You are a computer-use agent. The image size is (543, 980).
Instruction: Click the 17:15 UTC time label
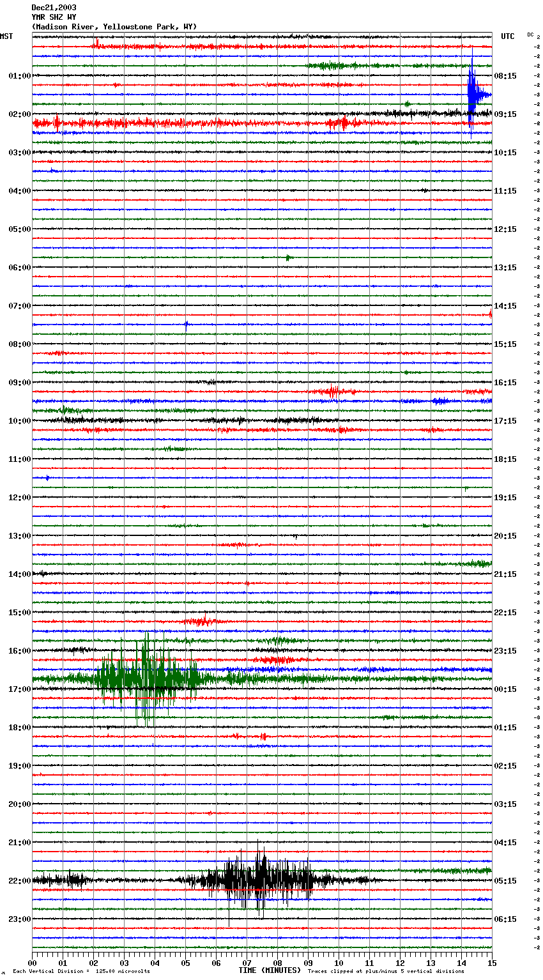pos(505,421)
